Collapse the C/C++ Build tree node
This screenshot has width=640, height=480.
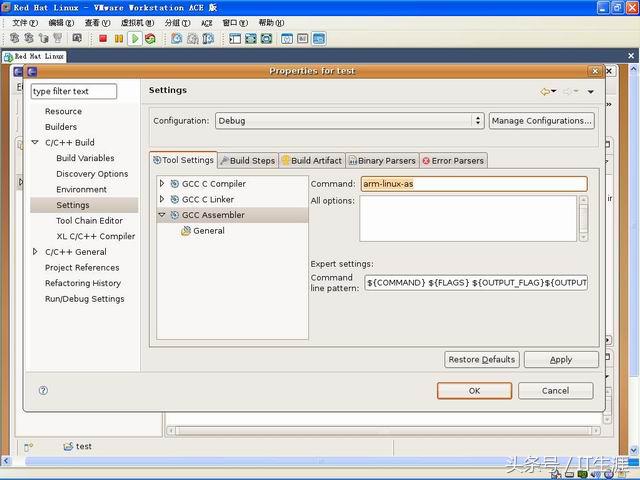tap(35, 142)
